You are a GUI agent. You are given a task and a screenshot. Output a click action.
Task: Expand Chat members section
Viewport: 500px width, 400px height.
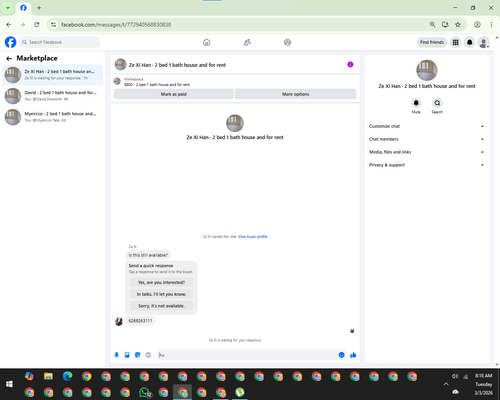(x=426, y=139)
